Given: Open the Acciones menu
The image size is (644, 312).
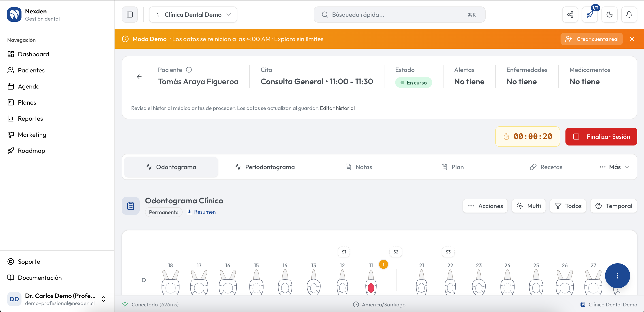Looking at the screenshot, I should (485, 206).
